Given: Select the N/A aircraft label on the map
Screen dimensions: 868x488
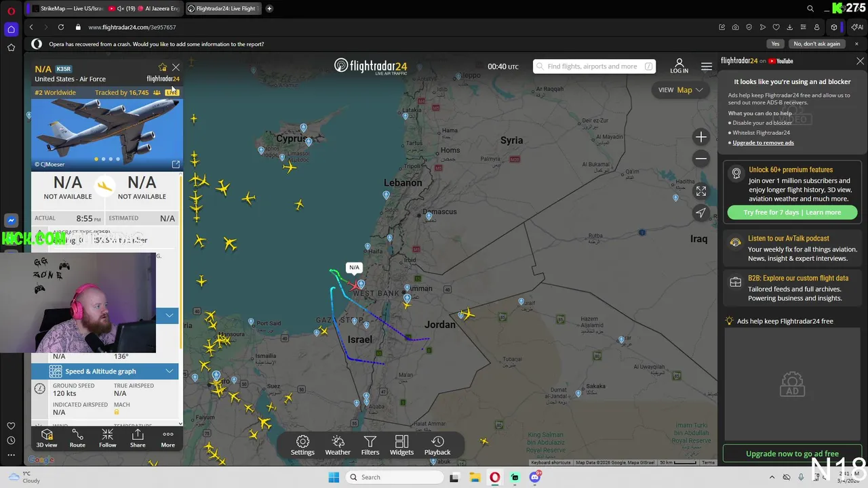Looking at the screenshot, I should (354, 267).
